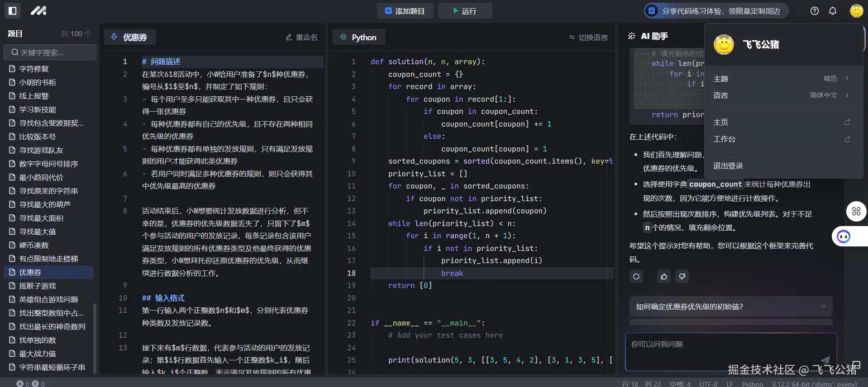Click the floating AI assistant robot icon
The width and height of the screenshot is (868, 387).
[x=844, y=236]
